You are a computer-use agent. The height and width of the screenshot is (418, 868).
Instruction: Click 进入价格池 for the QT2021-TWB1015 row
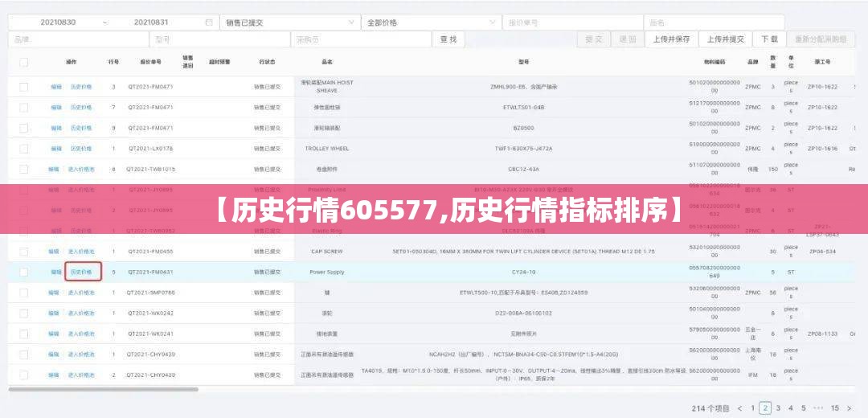(x=81, y=169)
